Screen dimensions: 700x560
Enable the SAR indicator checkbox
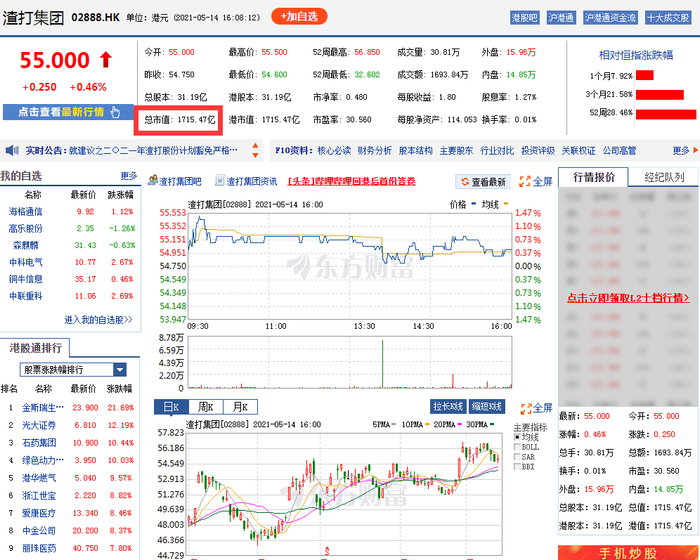click(517, 457)
